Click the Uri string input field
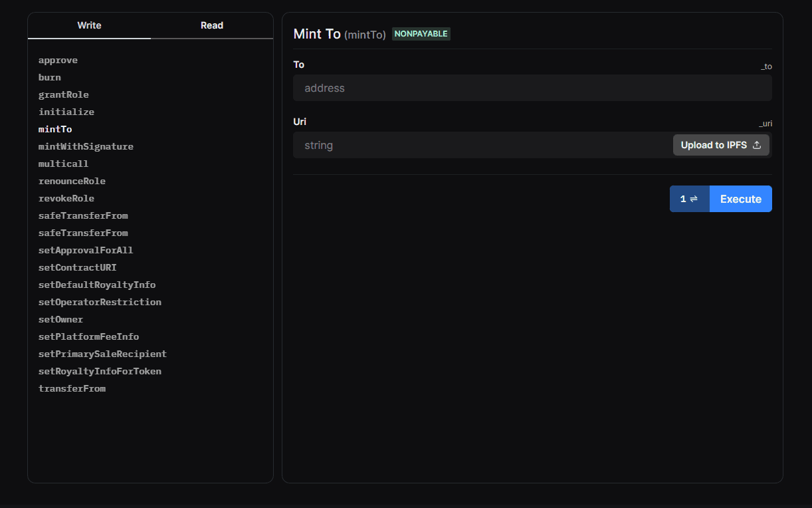The height and width of the screenshot is (508, 812). click(482, 145)
